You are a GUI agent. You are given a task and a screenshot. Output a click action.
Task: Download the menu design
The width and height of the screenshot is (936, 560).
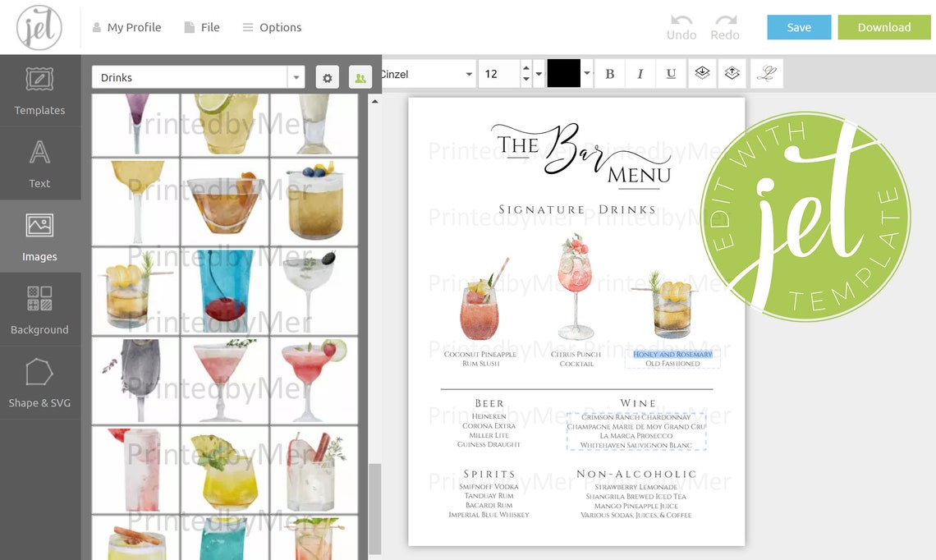(883, 26)
